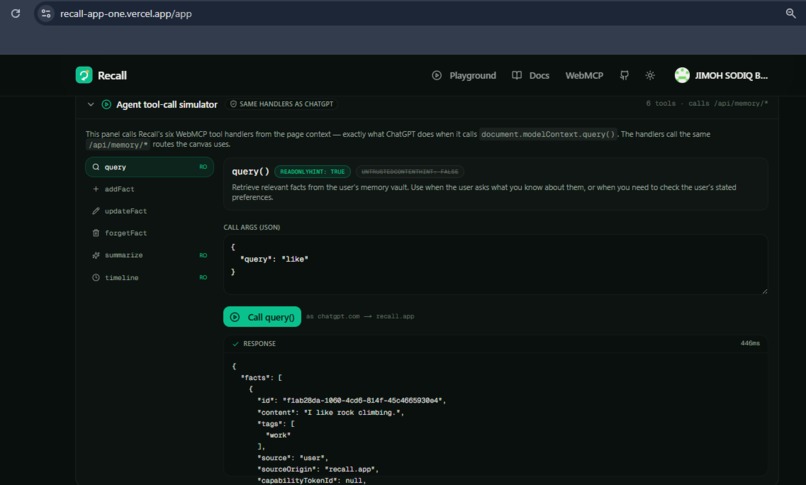806x485 pixels.
Task: Click the /api/memory/* code snippet in description
Action: coord(118,145)
